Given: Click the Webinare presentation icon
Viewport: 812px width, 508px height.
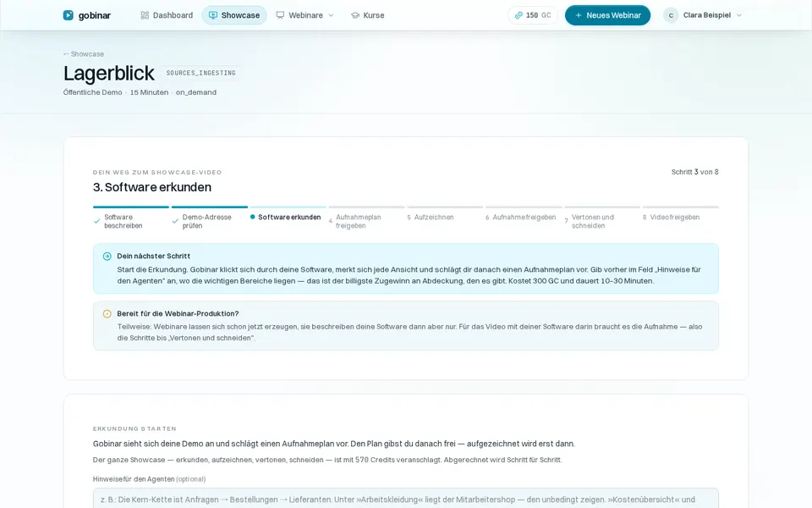Looking at the screenshot, I should coord(280,15).
